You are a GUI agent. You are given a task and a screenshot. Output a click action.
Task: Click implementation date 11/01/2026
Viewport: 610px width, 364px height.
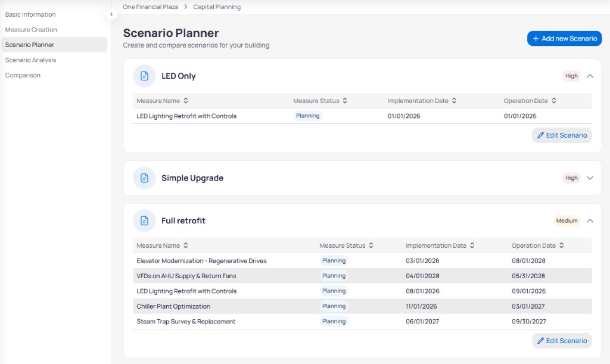point(421,306)
